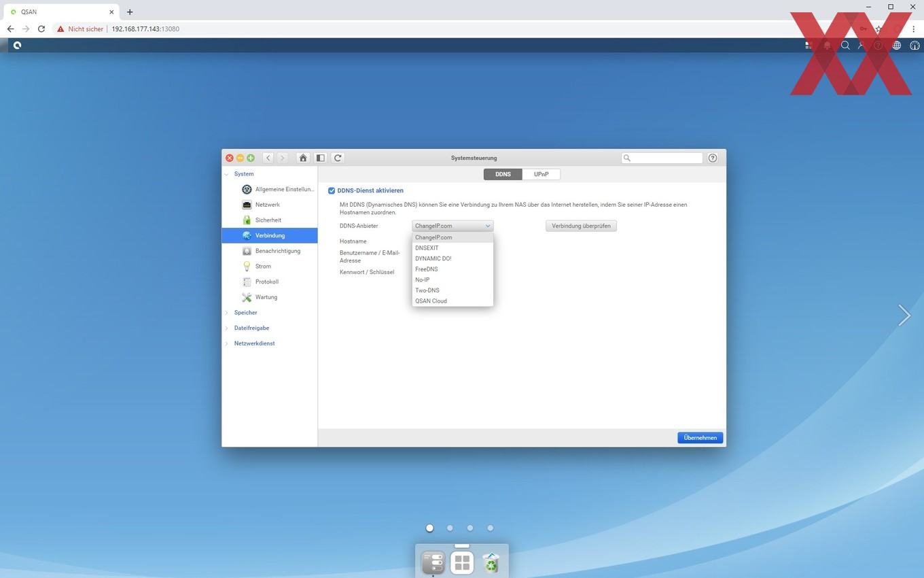The image size is (924, 578).
Task: Click the Allgemeine Einstellungen gear icon
Action: click(x=247, y=189)
